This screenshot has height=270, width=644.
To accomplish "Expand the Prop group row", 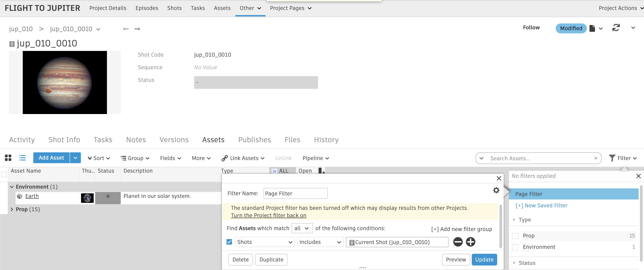I will (x=12, y=209).
